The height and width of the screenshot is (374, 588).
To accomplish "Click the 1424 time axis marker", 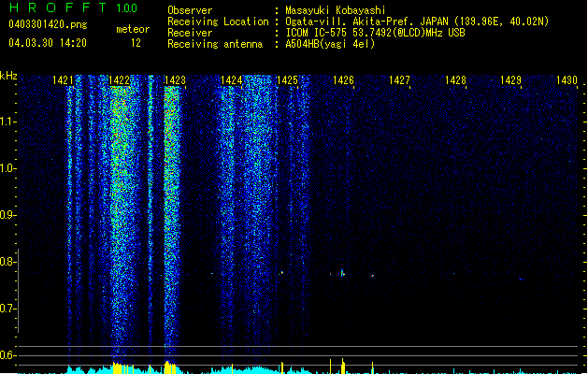I will click(232, 80).
